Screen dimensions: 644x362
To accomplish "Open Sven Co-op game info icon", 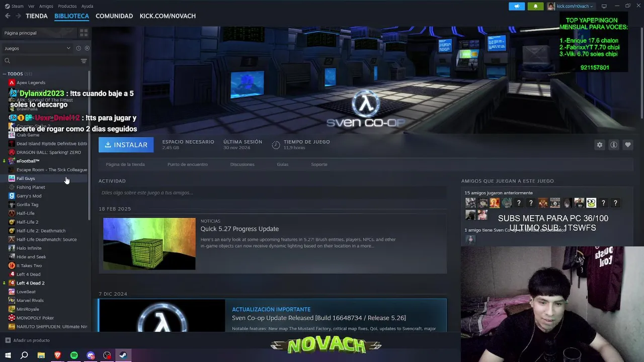I will (x=613, y=145).
